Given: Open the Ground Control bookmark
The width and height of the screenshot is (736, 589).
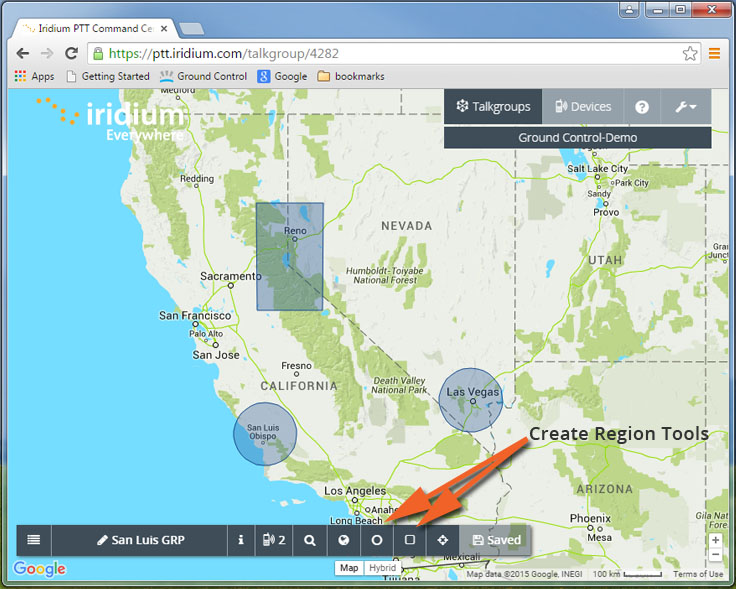Looking at the screenshot, I should [203, 76].
